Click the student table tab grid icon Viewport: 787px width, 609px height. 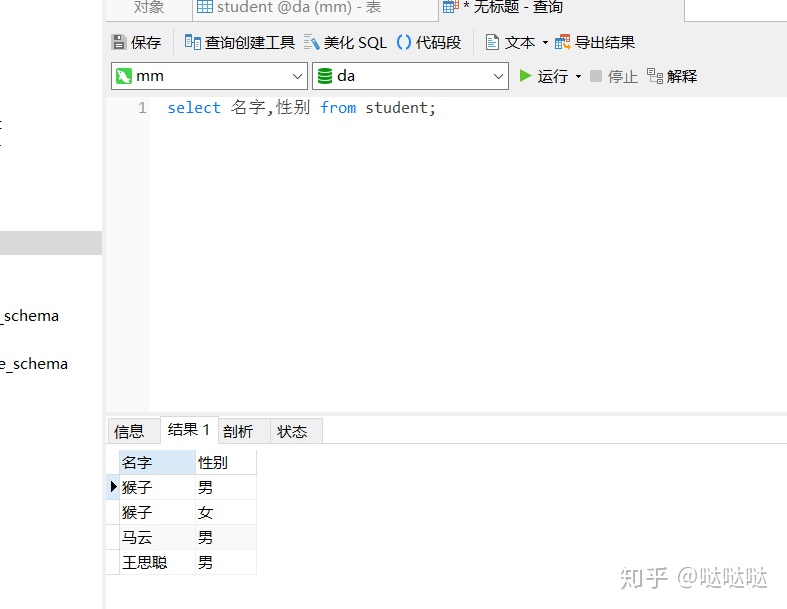[205, 7]
